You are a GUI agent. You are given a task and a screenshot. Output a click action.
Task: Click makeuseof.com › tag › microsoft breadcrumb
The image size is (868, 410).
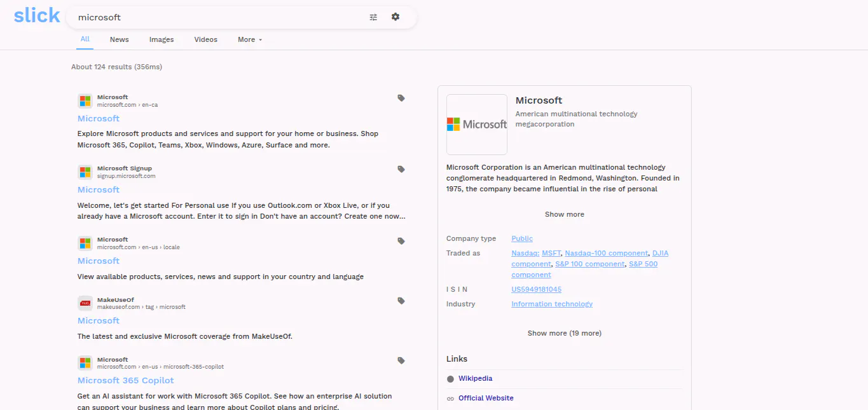(141, 307)
